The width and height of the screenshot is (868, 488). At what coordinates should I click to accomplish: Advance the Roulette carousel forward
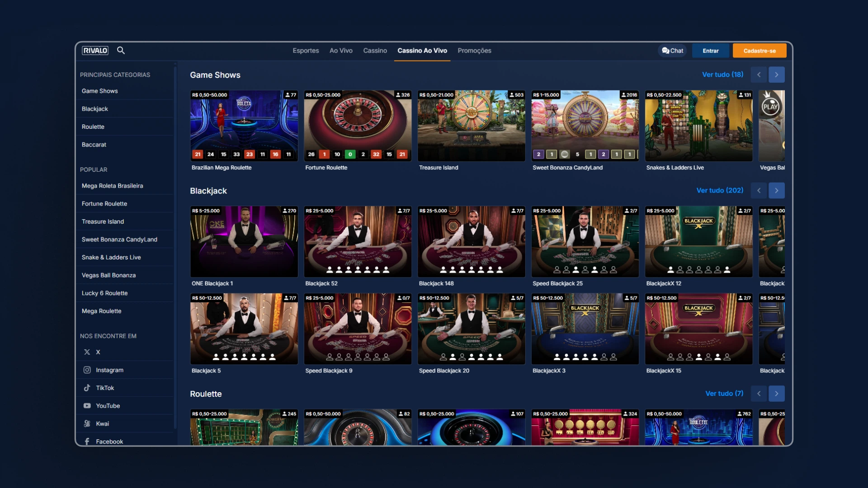[777, 394]
